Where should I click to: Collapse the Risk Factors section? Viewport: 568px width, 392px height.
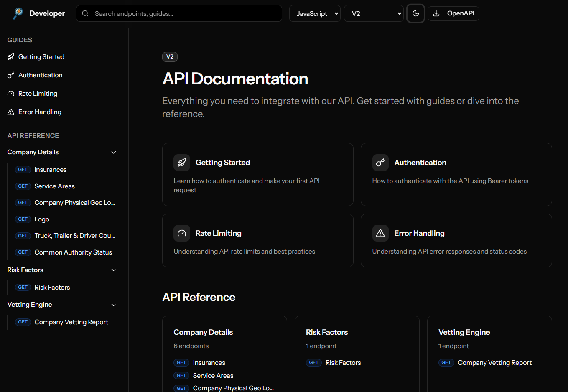coord(113,270)
